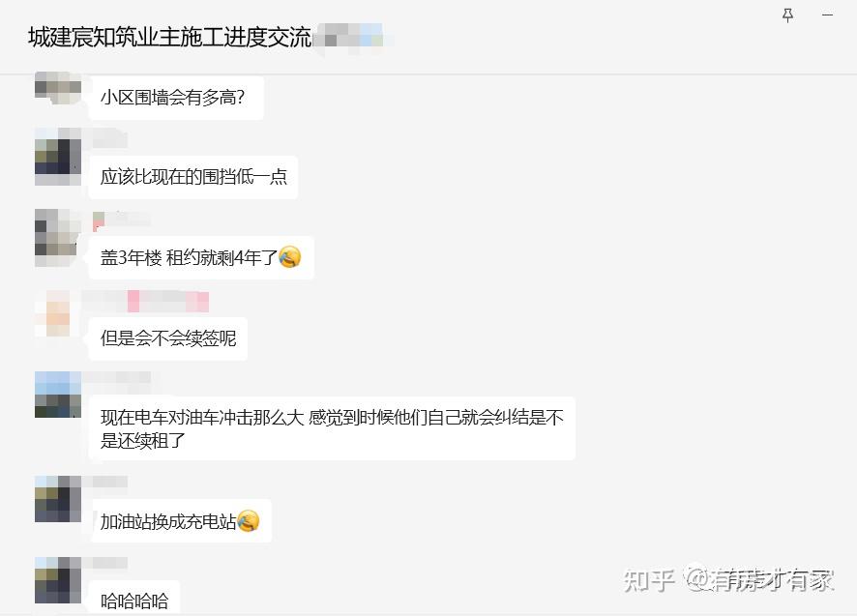857x616 pixels.
Task: Open group title 城建宸知筑业主施工进度交流
Action: 170,37
